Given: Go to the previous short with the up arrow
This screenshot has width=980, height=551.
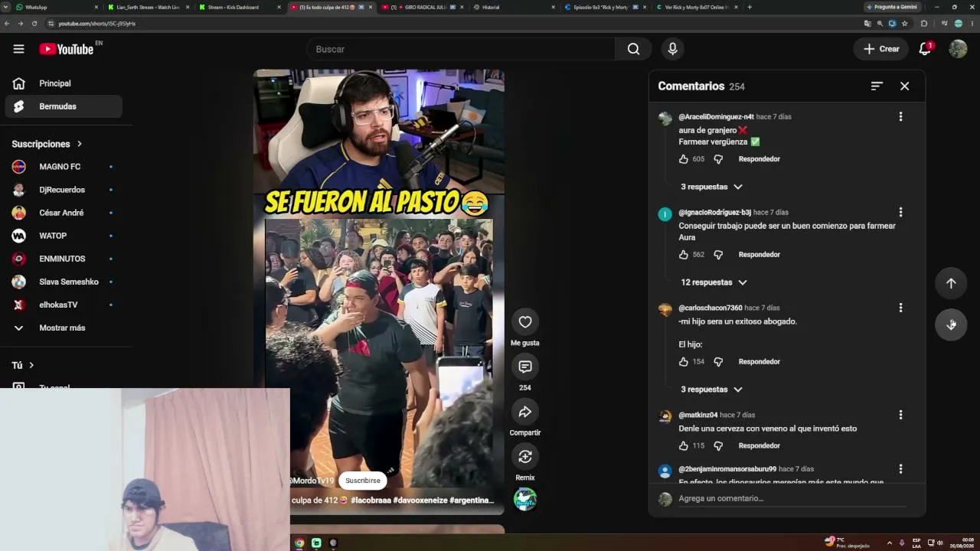Looking at the screenshot, I should (951, 283).
